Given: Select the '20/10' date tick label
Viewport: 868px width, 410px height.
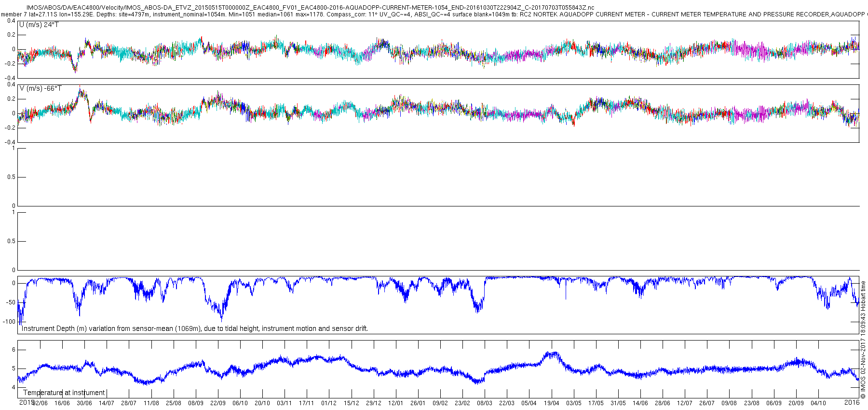Looking at the screenshot, I should pyautogui.click(x=262, y=403).
